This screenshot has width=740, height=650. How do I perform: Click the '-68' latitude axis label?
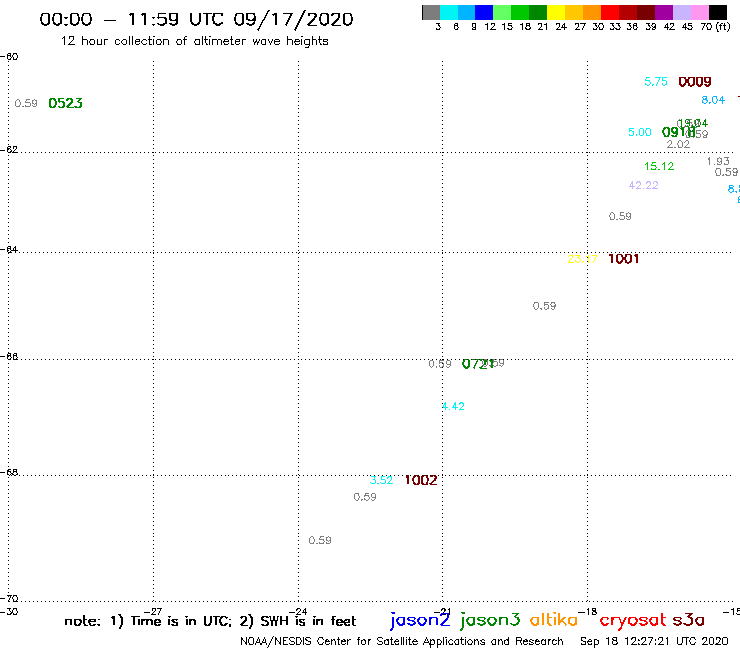click(9, 473)
